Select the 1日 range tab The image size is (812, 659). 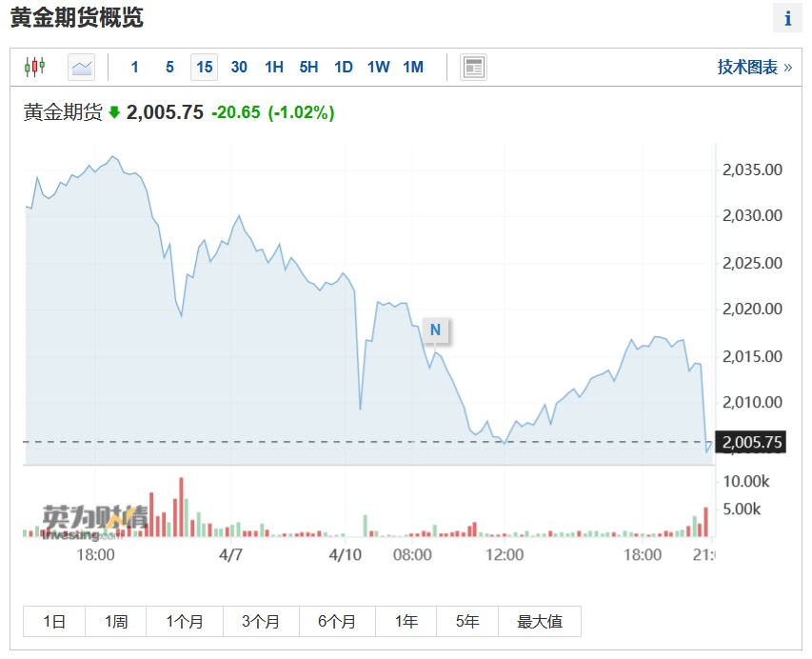tap(54, 621)
